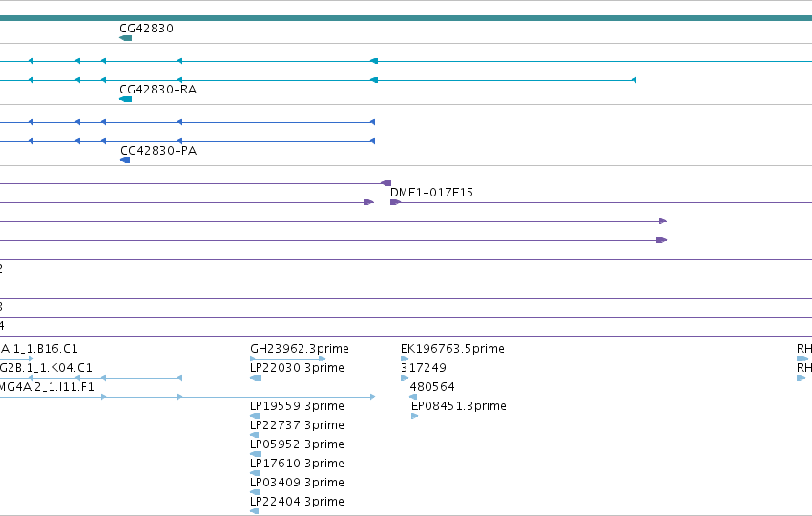Click the glyph under LP05952.3prime
812x516 pixels.
[256, 454]
